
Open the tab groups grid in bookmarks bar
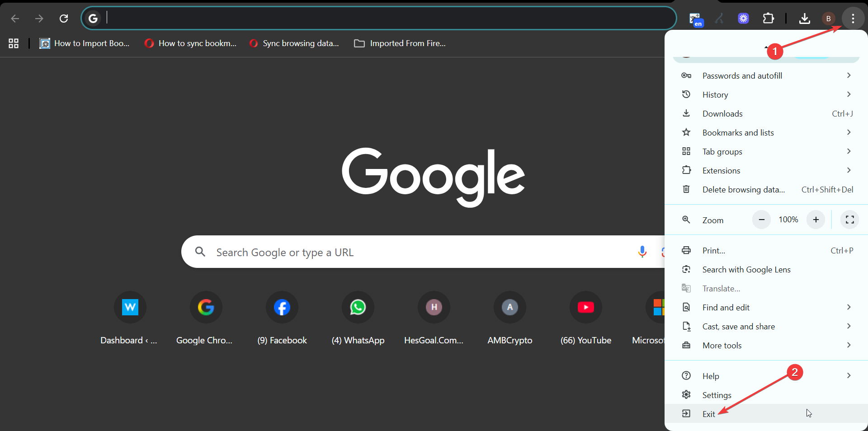[x=14, y=43]
